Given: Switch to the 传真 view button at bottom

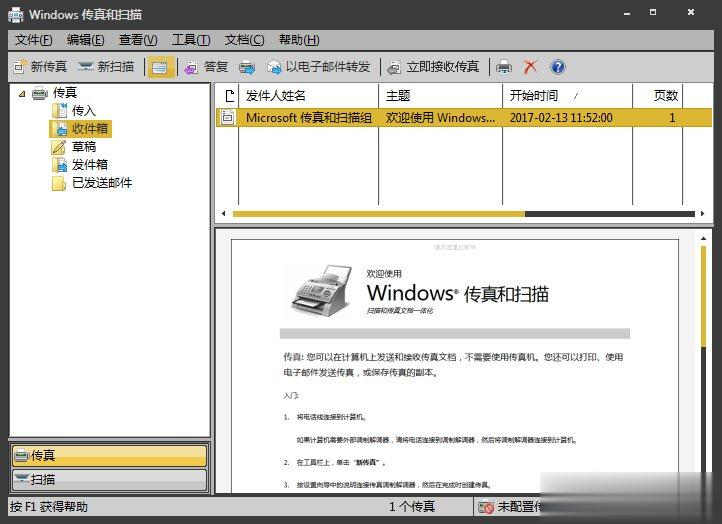Looking at the screenshot, I should (x=110, y=456).
